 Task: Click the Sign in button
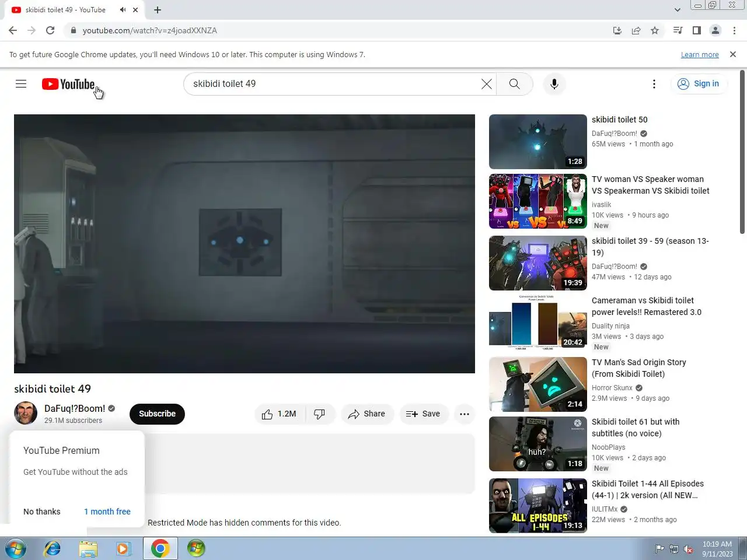[x=699, y=84]
